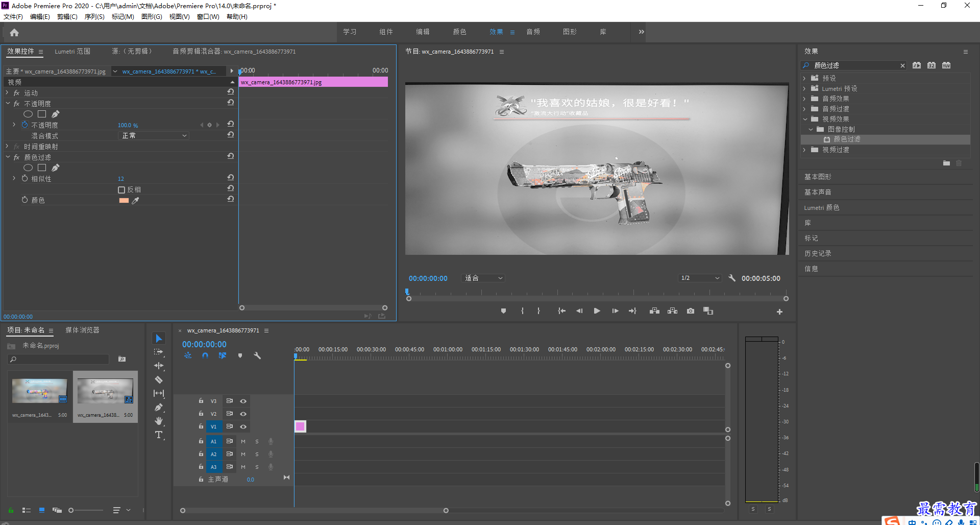Play the program monitor
Screen dimensions: 980x525
pyautogui.click(x=597, y=311)
